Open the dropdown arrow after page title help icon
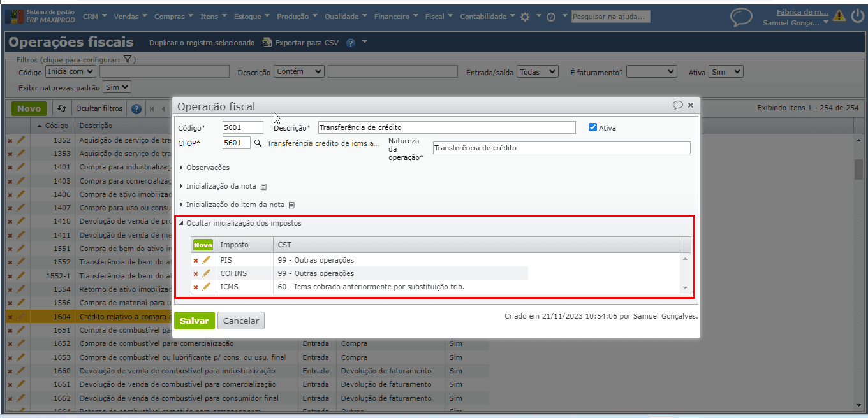Image resolution: width=868 pixels, height=418 pixels. 365,42
